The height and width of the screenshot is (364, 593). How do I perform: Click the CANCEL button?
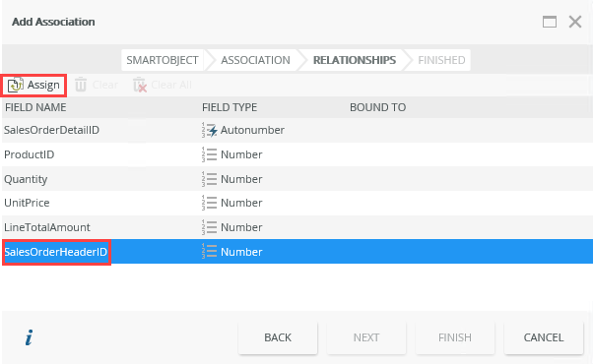point(544,337)
